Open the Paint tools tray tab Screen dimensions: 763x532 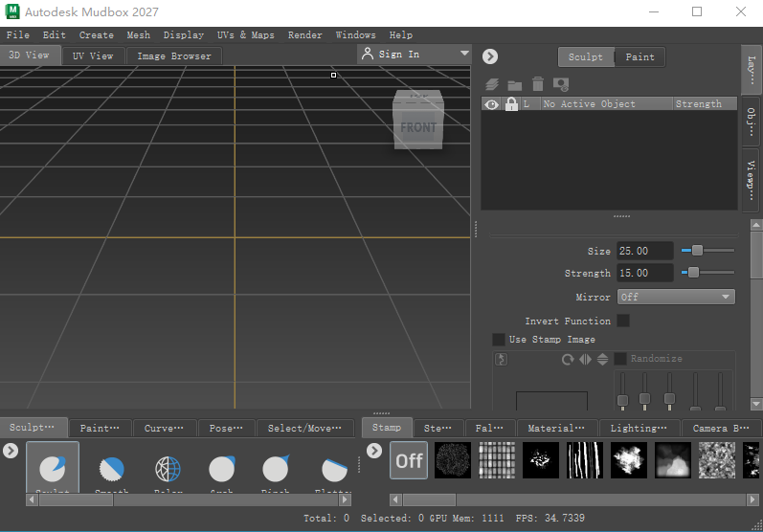pos(100,428)
